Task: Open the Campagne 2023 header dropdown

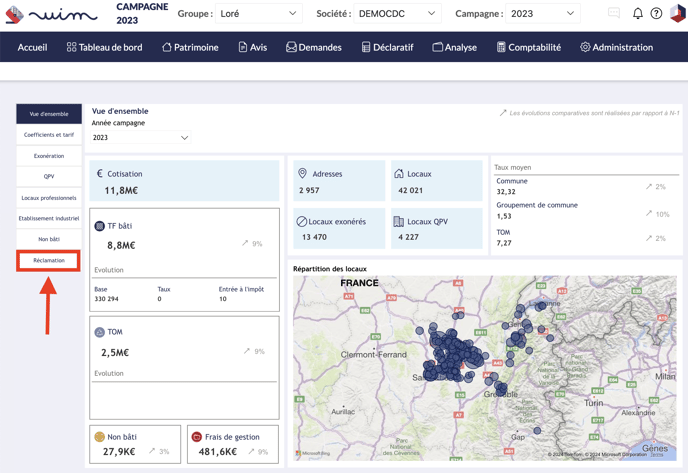Action: pyautogui.click(x=541, y=14)
